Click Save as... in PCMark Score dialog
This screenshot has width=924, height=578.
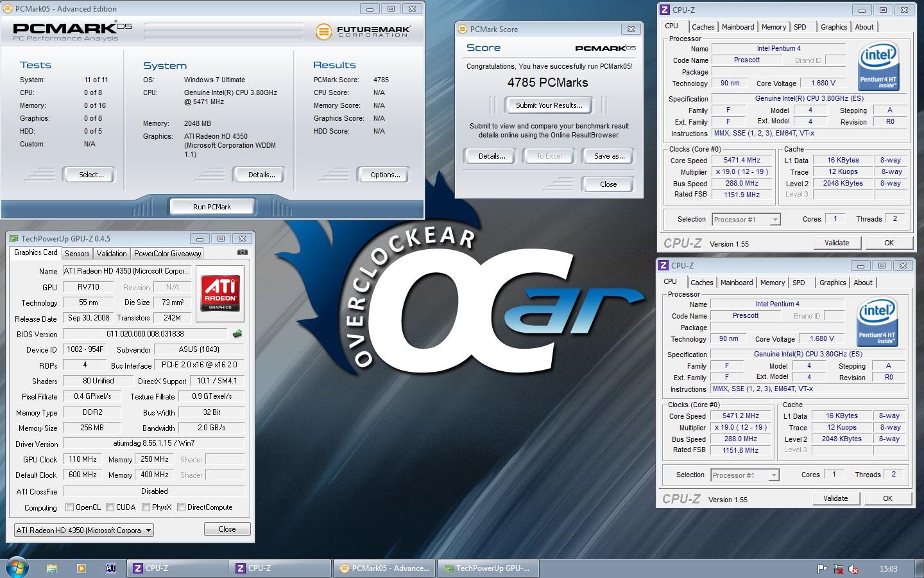pos(609,156)
